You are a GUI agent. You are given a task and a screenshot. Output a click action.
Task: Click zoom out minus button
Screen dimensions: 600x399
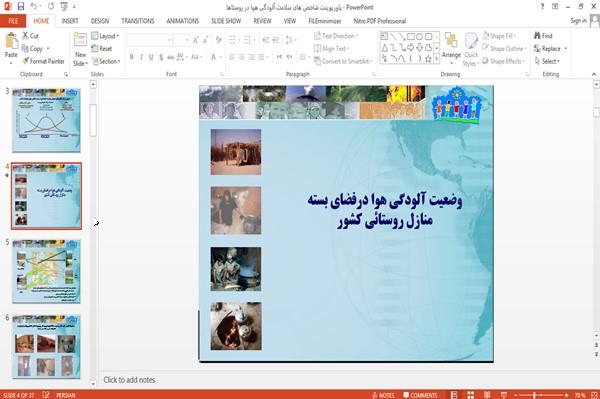(x=516, y=395)
